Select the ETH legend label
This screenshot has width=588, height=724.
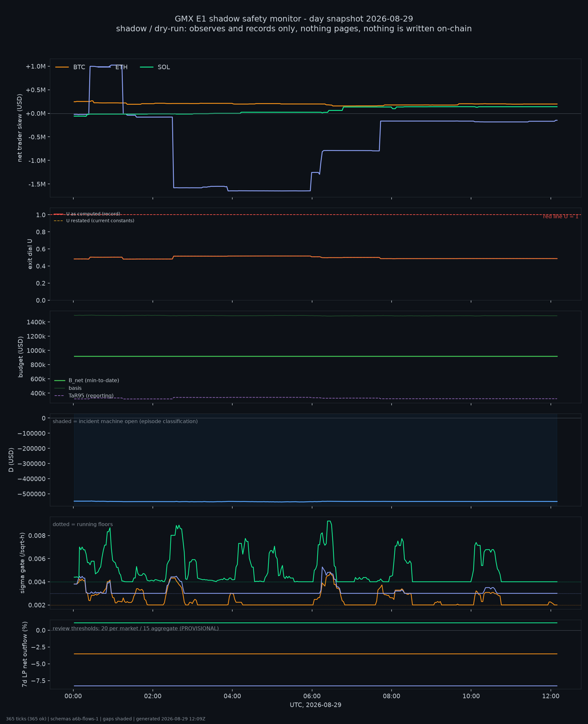click(121, 67)
